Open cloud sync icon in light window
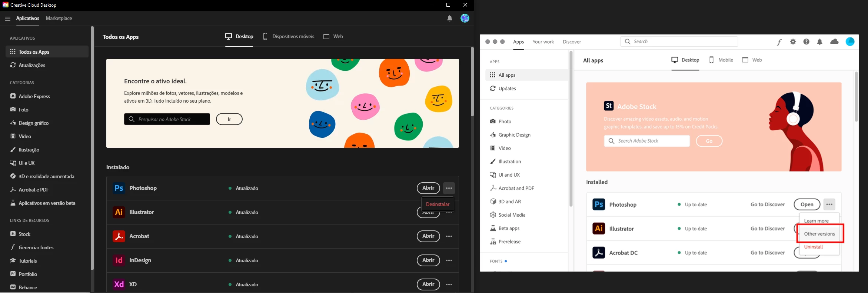 pyautogui.click(x=835, y=42)
